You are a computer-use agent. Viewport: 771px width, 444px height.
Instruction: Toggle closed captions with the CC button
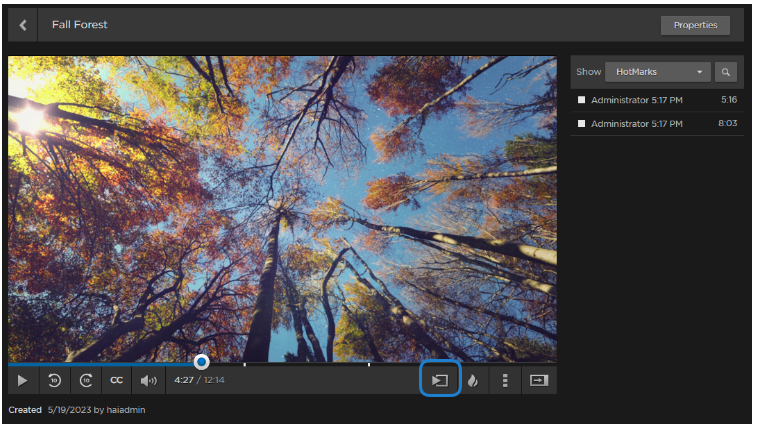pyautogui.click(x=117, y=380)
